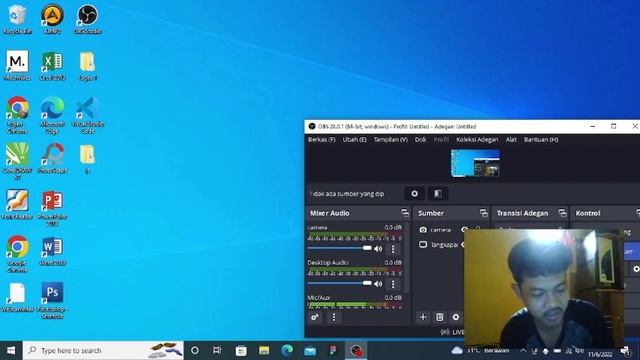The height and width of the screenshot is (360, 640).
Task: Open Microsoft Store taskbar icon
Action: tap(241, 350)
